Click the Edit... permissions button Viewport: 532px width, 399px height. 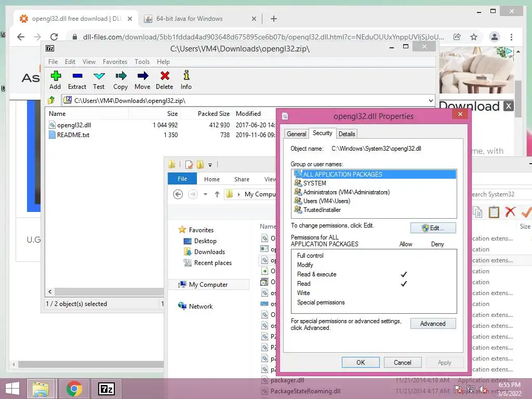pyautogui.click(x=433, y=228)
